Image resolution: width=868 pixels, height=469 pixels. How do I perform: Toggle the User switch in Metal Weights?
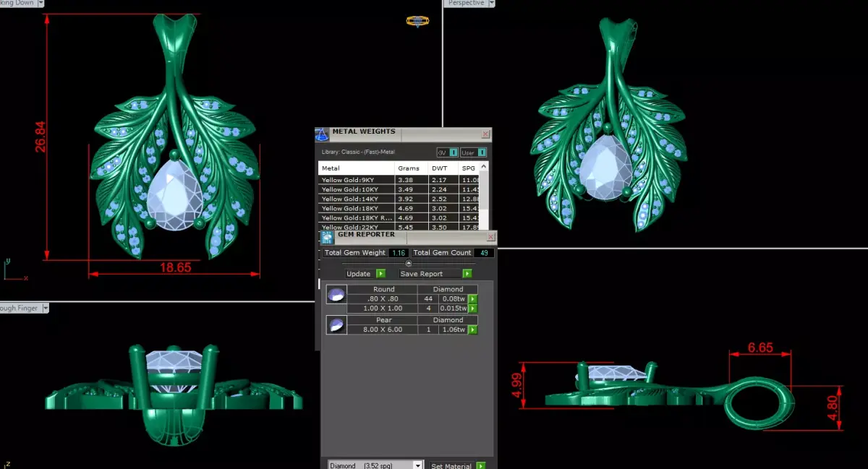tap(474, 152)
